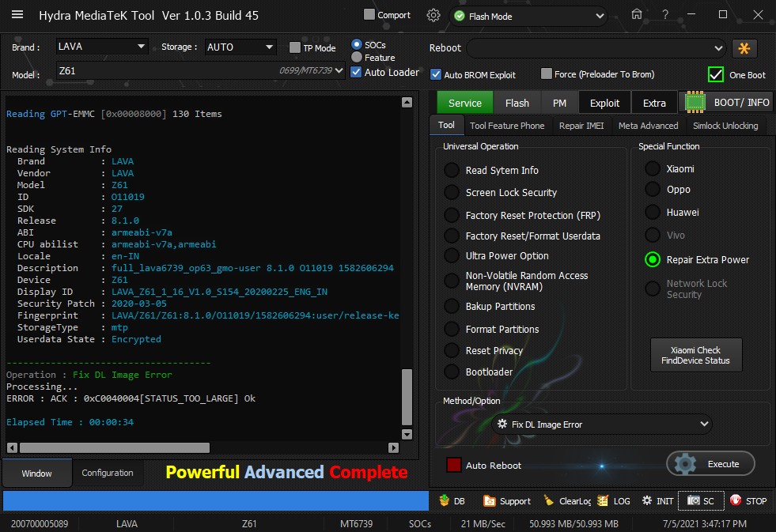Take screenshot with SC camera icon
The image size is (776, 532).
[694, 500]
